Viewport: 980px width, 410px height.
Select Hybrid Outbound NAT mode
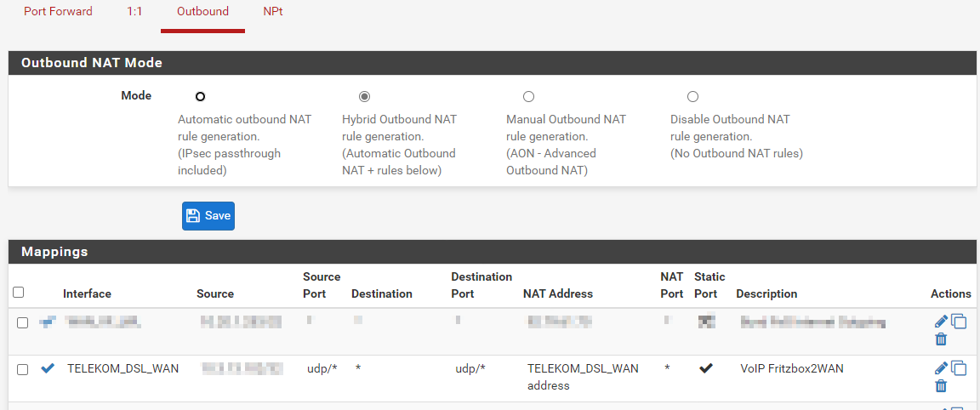pos(364,96)
